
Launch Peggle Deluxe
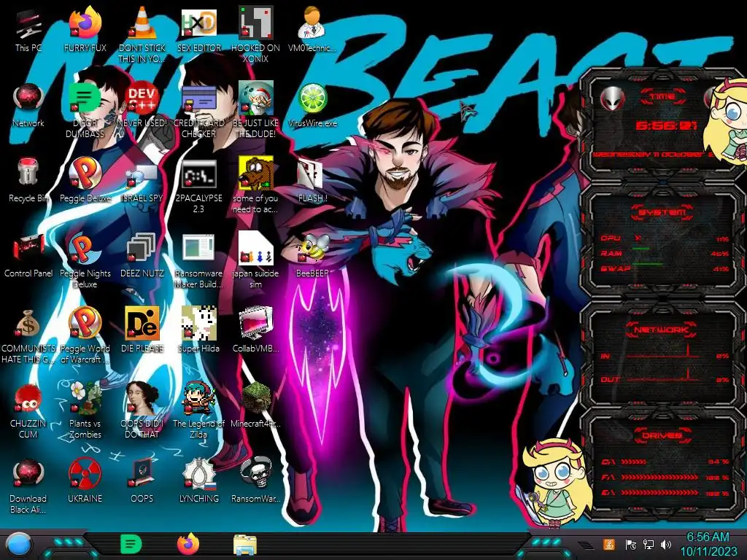point(85,181)
